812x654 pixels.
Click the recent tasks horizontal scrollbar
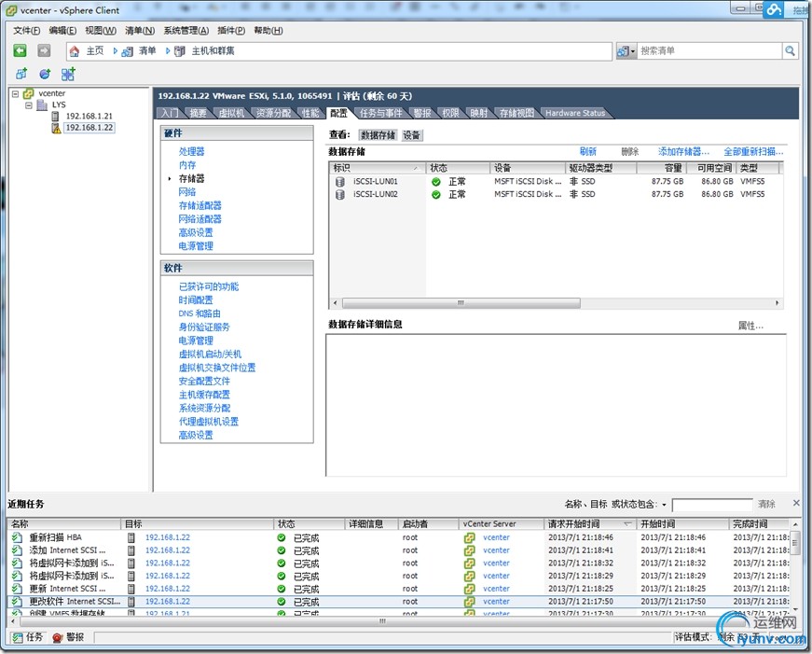coord(382,620)
